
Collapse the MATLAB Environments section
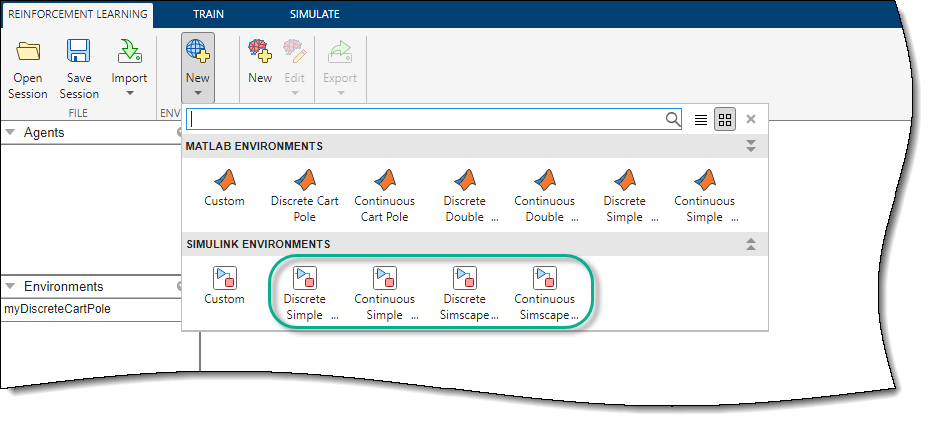click(750, 146)
